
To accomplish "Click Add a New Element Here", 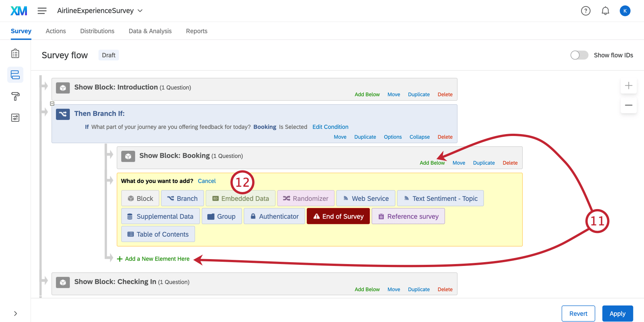I will point(153,259).
